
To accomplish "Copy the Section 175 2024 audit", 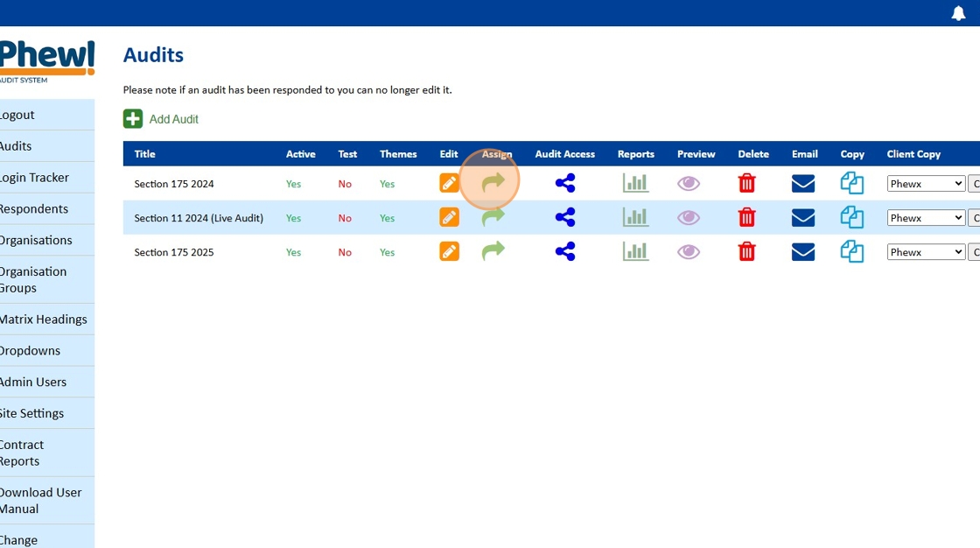I will 852,183.
